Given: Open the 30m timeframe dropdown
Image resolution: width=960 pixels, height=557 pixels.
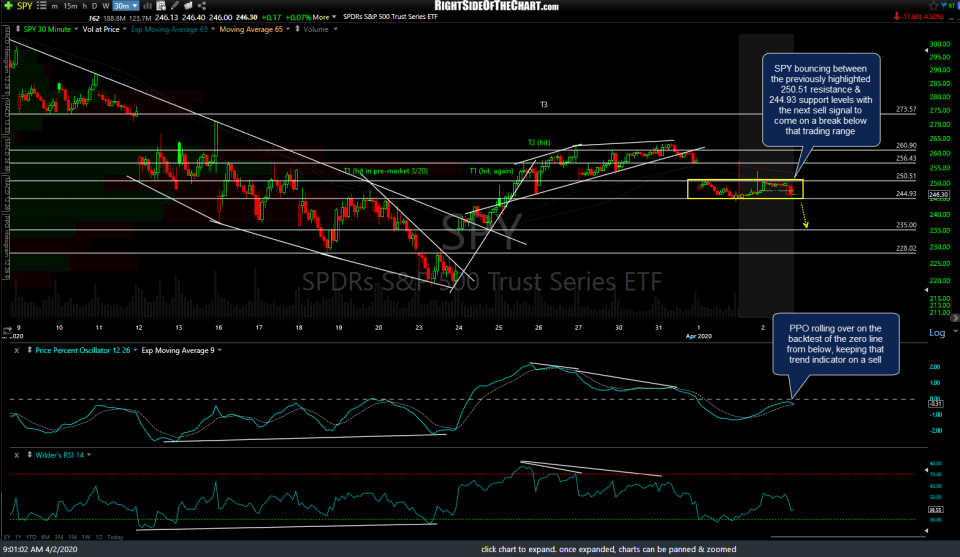Looking at the screenshot, I should (126, 6).
